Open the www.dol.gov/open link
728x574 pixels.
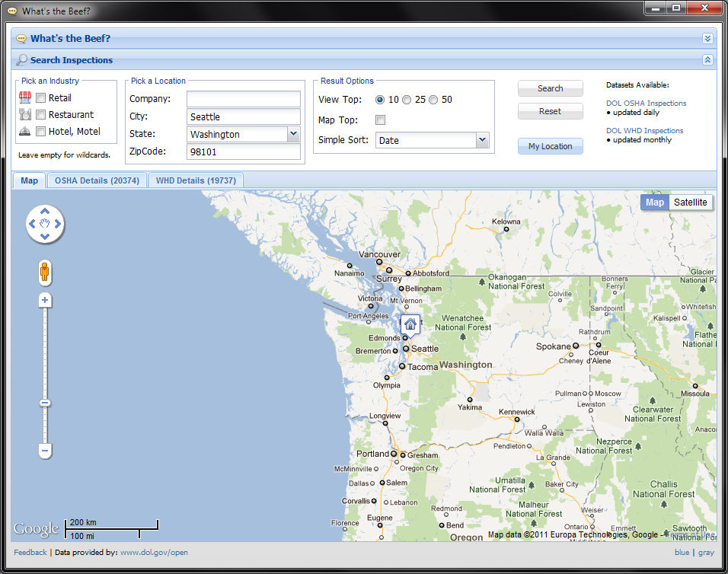[154, 552]
